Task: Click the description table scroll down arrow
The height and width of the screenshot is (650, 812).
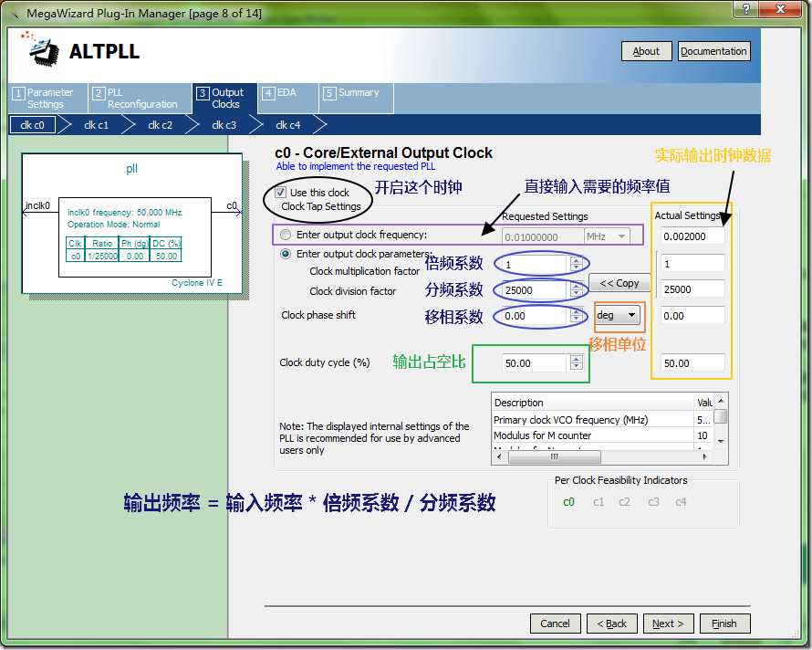Action: (x=721, y=442)
